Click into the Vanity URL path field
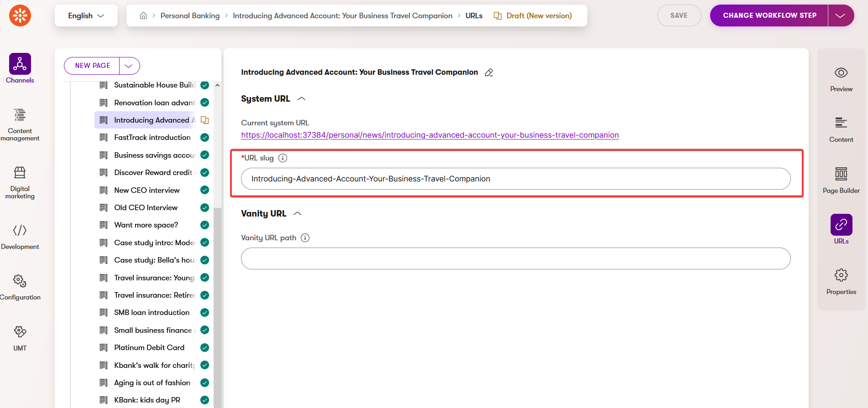This screenshot has width=868, height=408. (x=515, y=258)
